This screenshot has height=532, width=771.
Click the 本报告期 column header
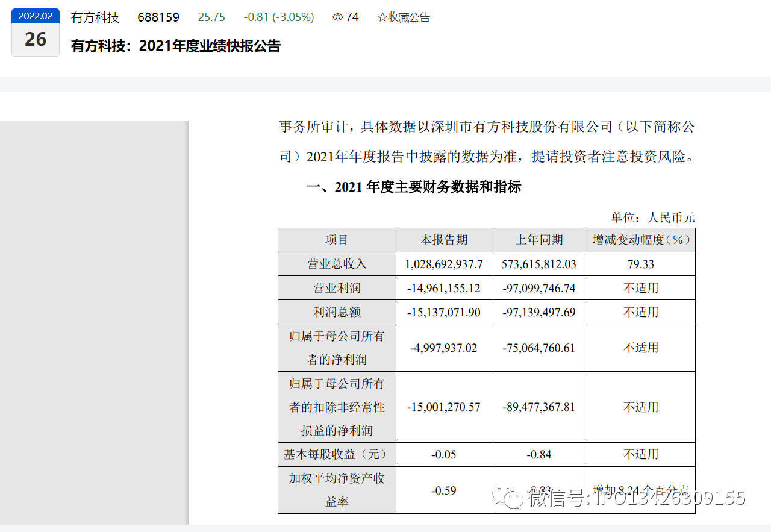(x=444, y=240)
